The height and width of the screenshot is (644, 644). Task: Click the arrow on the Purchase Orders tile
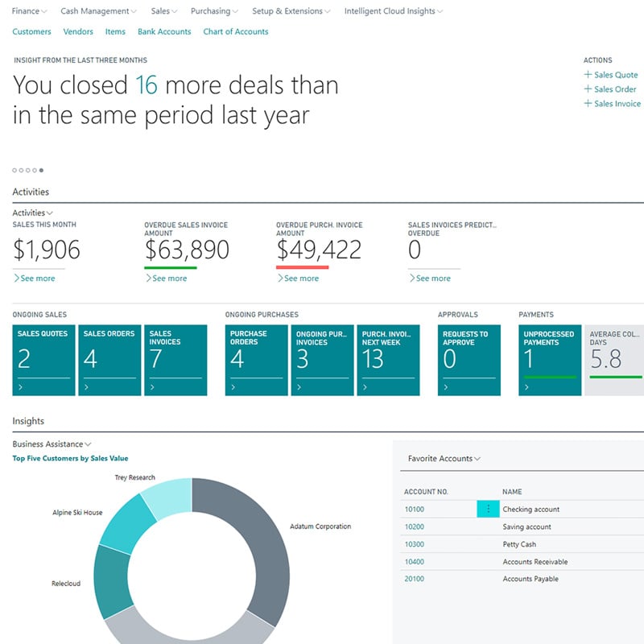point(233,387)
